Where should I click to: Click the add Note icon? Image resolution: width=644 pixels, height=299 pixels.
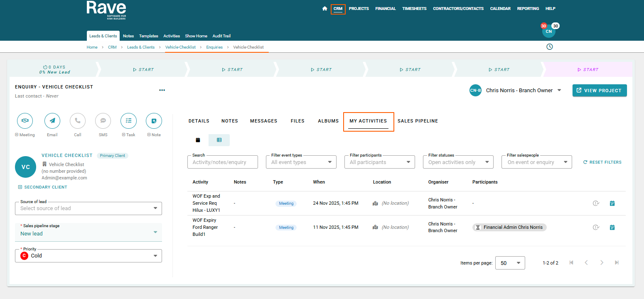coord(154,121)
